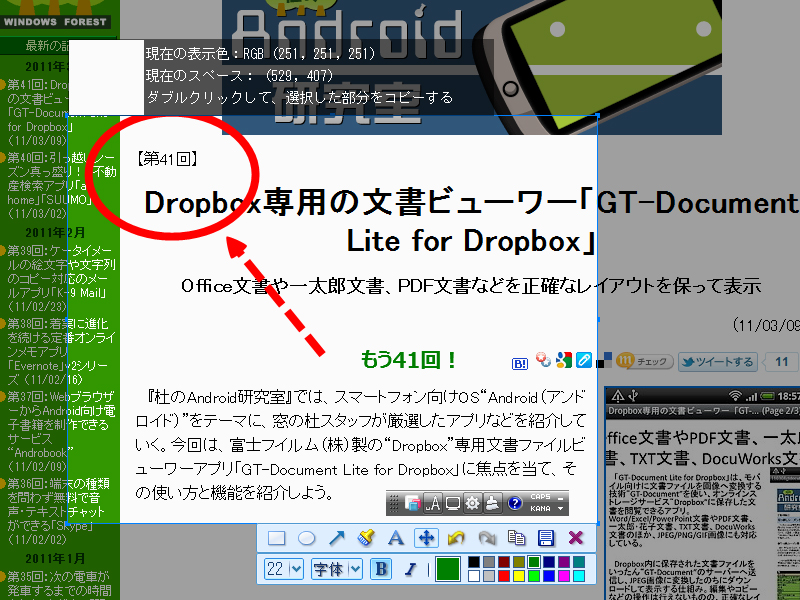Toggle CAPS on the IME toolbar

coord(541,495)
